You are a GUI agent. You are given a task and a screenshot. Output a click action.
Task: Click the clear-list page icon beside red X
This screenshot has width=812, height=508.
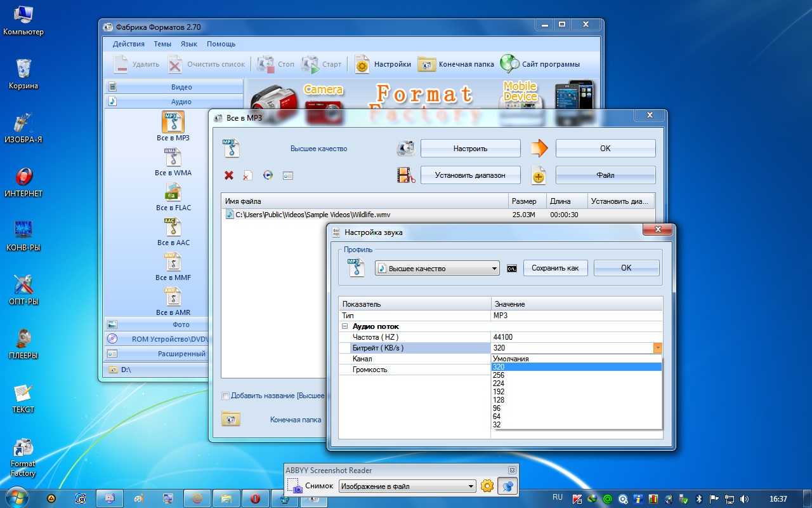click(x=248, y=175)
